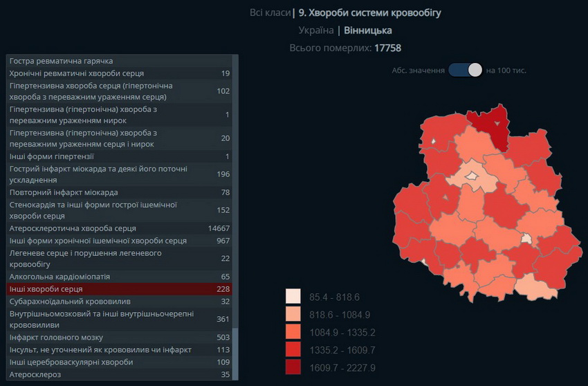Click the disease list vertical scrollbar
The height and width of the screenshot is (386, 588).
(x=235, y=353)
